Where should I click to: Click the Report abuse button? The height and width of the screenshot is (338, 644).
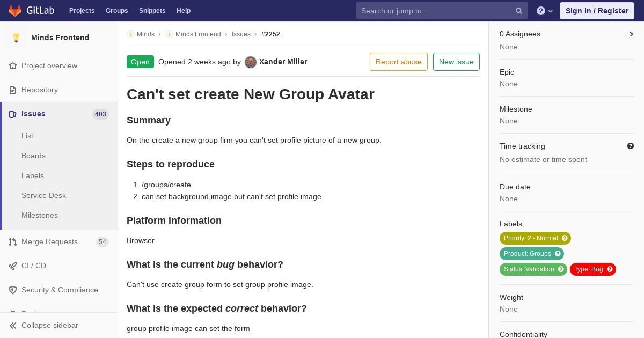[x=399, y=62]
